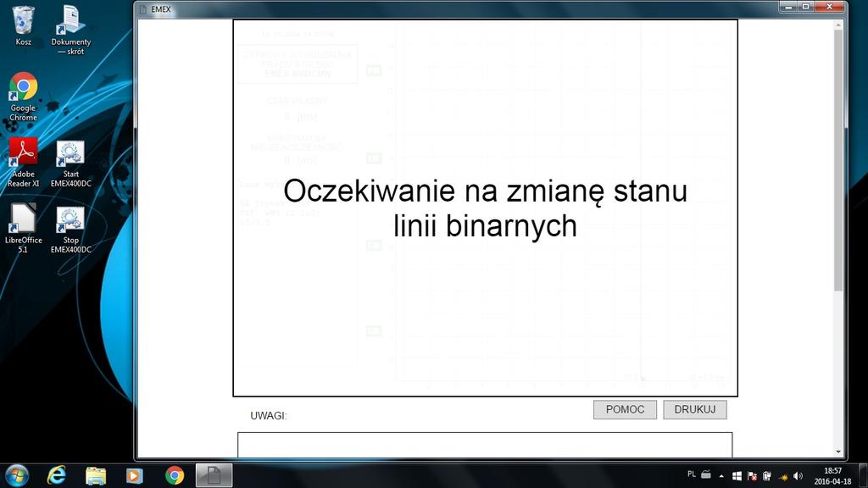This screenshot has height=488, width=868.
Task: Launch the Stop EMEX400DC shortcut
Action: [71, 230]
